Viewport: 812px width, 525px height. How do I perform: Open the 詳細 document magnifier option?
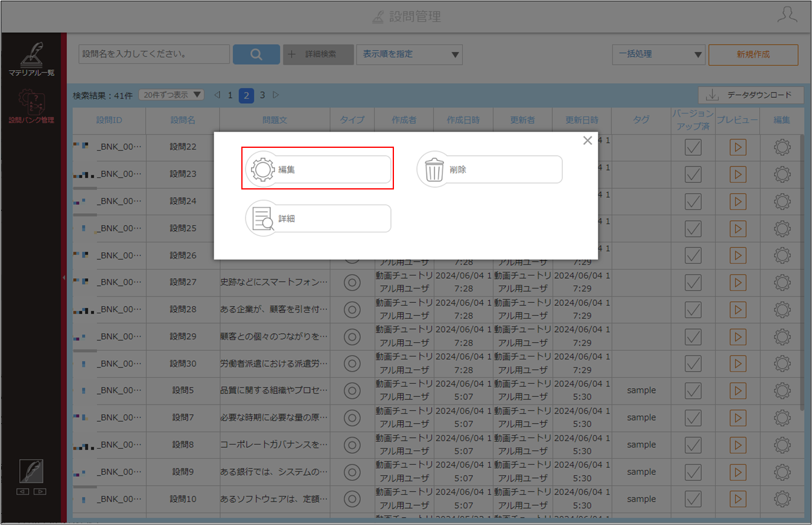318,218
